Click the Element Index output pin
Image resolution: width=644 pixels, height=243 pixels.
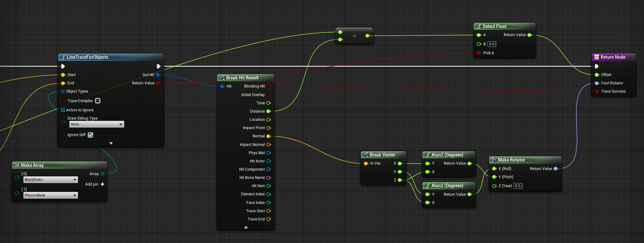(x=269, y=194)
